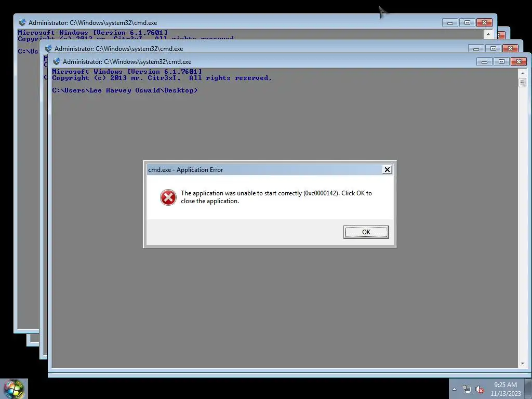Click the muted volume tray icon
Image resolution: width=532 pixels, height=399 pixels.
click(480, 389)
